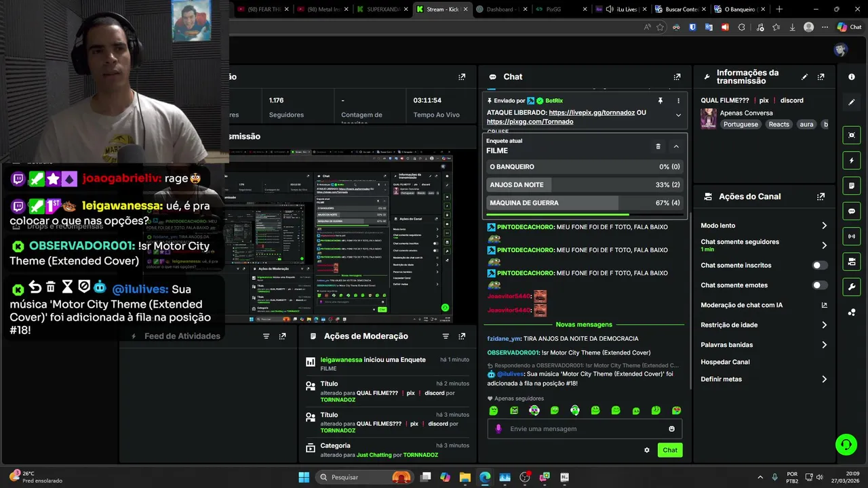Edit stream info with pencil beside title
The width and height of the screenshot is (868, 488).
pos(804,77)
